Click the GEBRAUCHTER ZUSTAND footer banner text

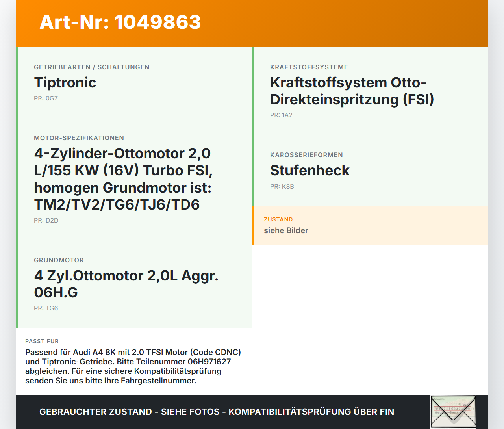pos(217,412)
